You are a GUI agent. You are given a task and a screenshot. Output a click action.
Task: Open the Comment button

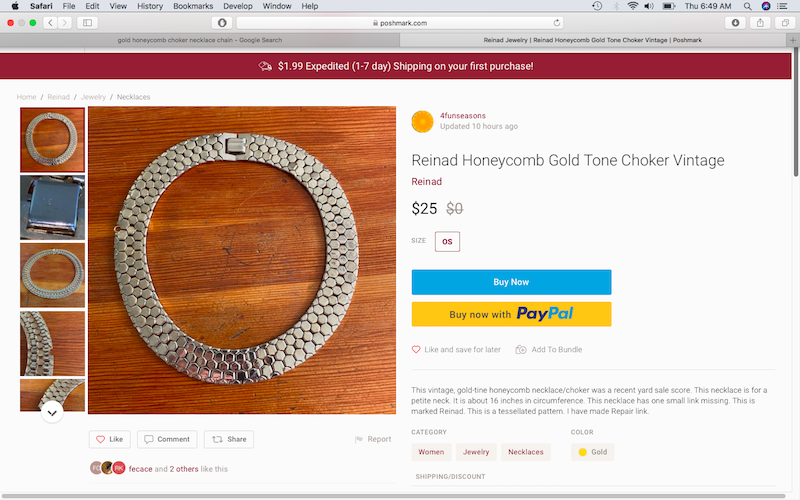point(167,439)
